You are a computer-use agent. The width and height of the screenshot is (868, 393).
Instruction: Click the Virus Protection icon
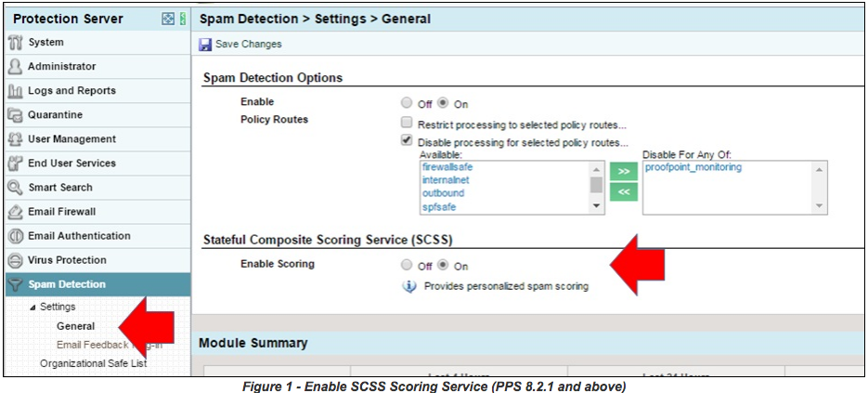15,260
